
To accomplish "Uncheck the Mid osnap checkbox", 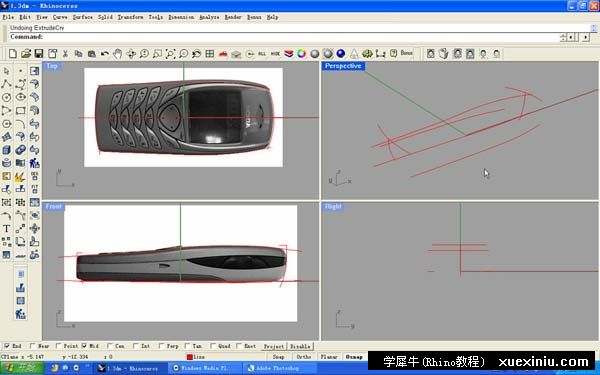I will (84, 346).
